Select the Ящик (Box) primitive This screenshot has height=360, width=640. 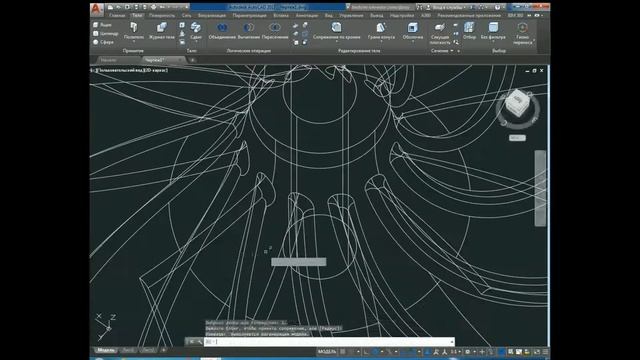pos(102,24)
